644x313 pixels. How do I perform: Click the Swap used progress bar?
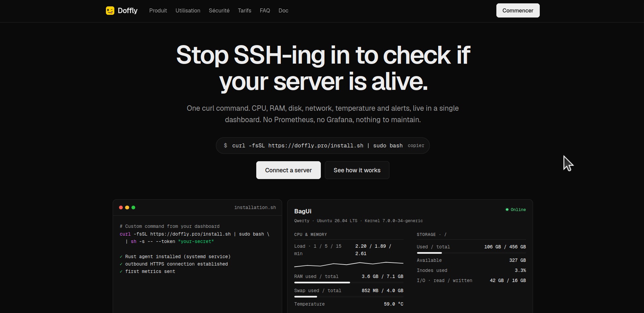tap(349, 297)
